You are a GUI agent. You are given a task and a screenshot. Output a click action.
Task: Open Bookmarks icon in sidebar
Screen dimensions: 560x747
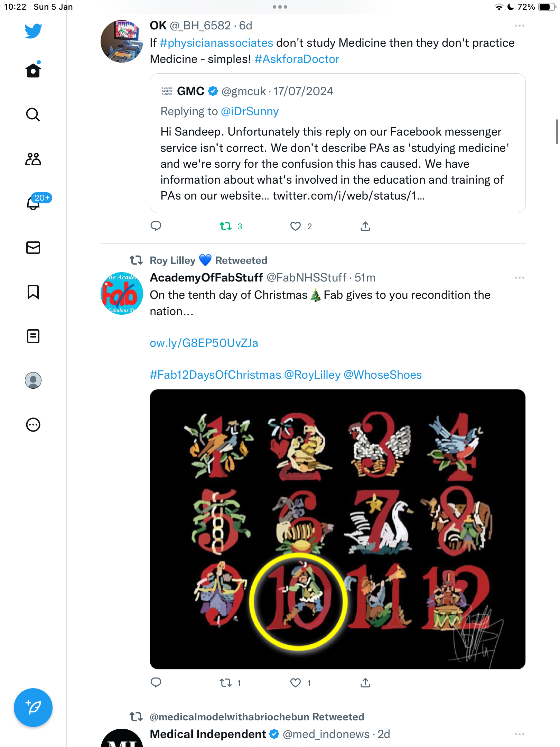click(33, 292)
